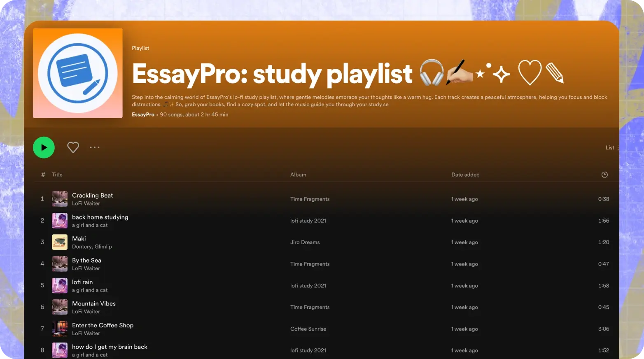The width and height of the screenshot is (644, 359).
Task: Click the Playlist label above the title
Action: (x=140, y=48)
